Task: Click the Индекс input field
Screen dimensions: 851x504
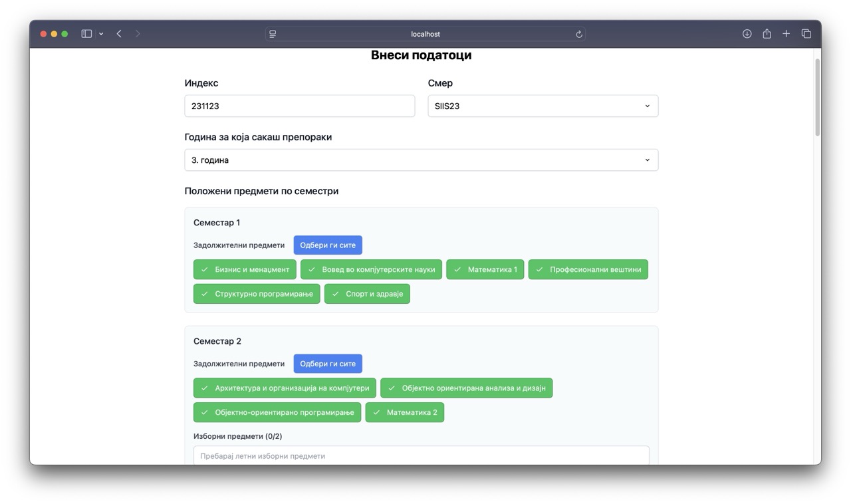Action: (299, 106)
